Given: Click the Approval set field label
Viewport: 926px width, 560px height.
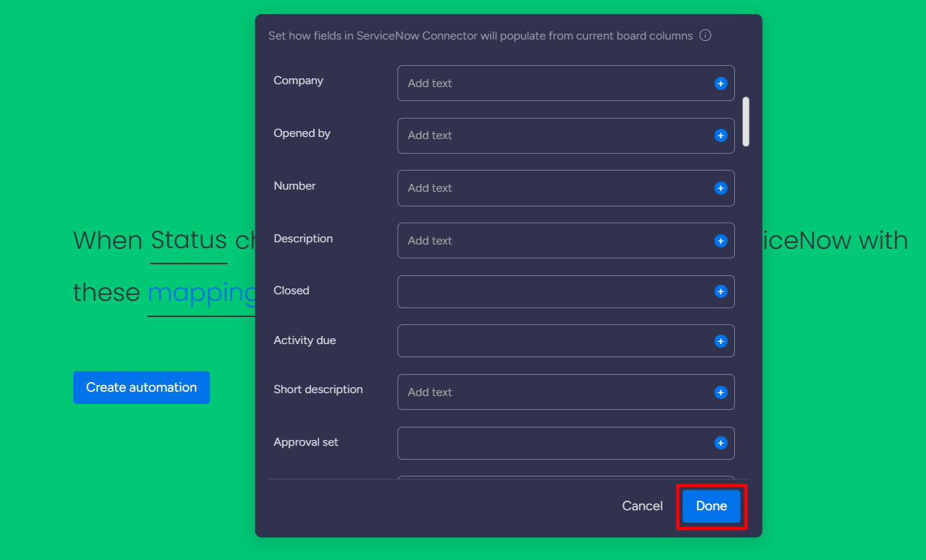Looking at the screenshot, I should (306, 442).
